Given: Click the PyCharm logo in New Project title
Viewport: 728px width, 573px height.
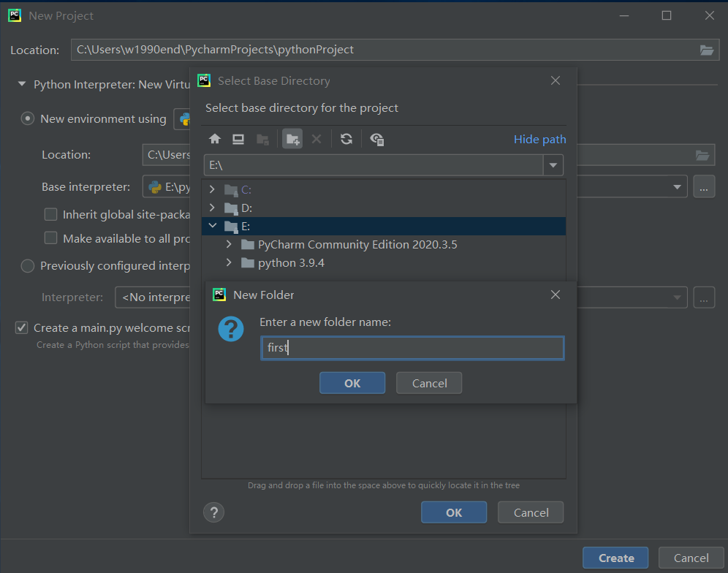Looking at the screenshot, I should (x=15, y=15).
